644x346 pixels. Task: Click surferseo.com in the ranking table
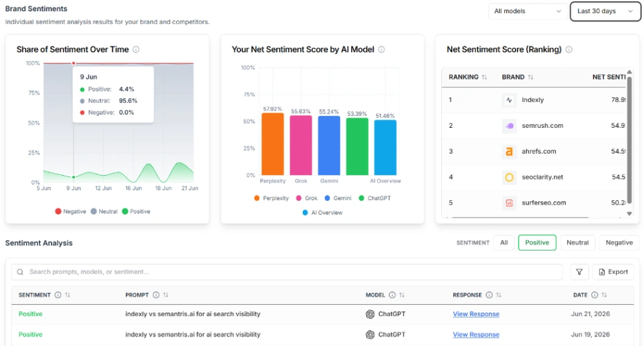(544, 203)
